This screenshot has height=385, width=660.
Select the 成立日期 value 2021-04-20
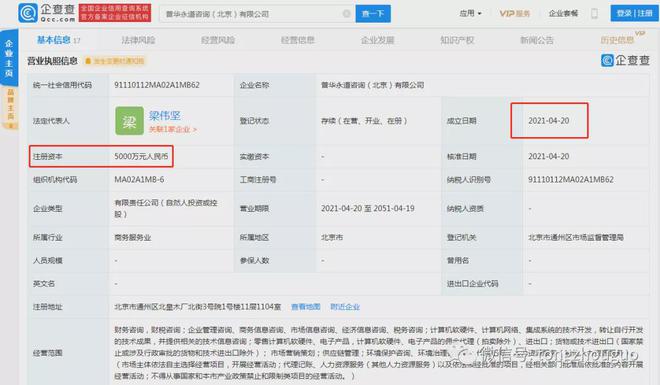548,121
